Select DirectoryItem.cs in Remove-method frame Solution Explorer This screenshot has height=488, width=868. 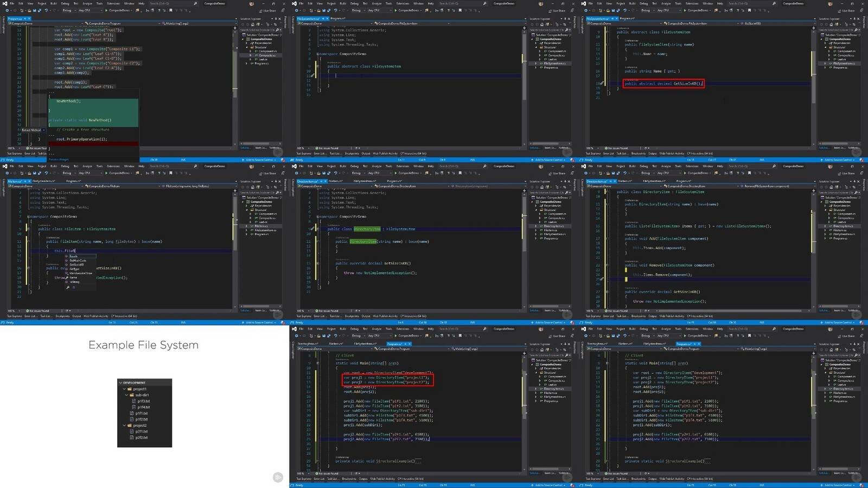click(x=842, y=226)
